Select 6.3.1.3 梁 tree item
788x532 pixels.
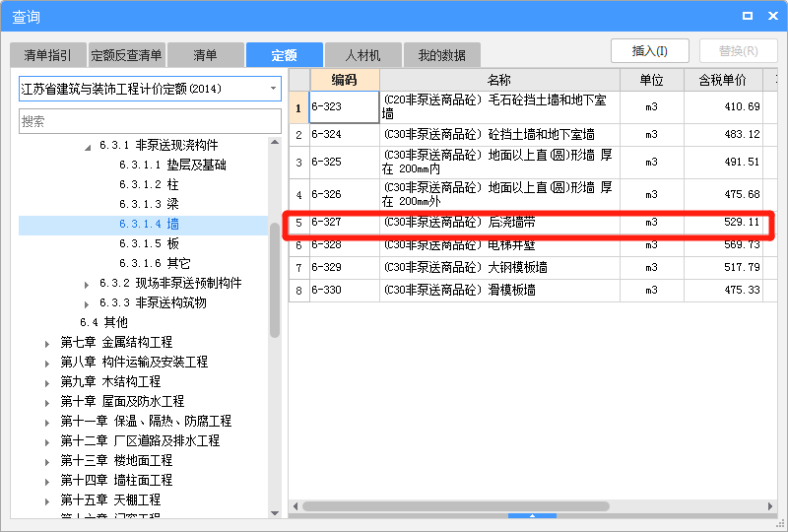click(149, 204)
